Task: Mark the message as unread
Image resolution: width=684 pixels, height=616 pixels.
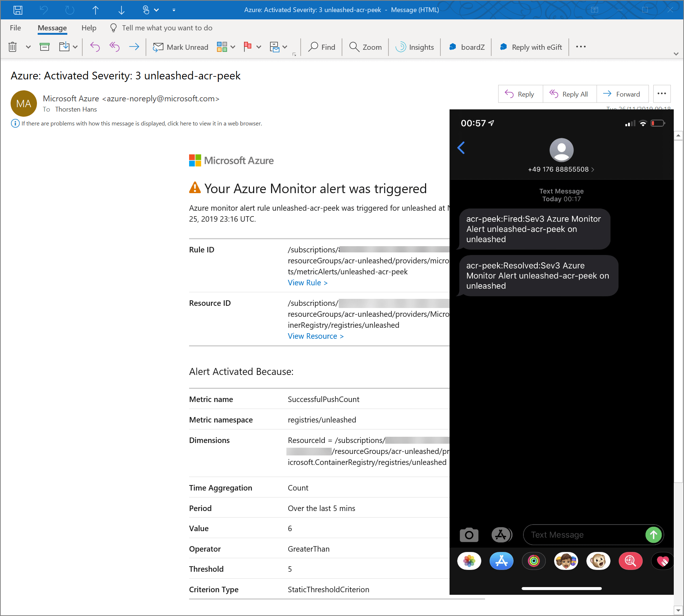Action: (x=180, y=47)
